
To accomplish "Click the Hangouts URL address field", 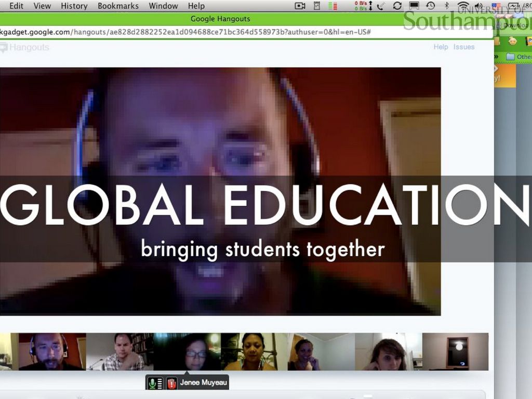I will (208, 32).
